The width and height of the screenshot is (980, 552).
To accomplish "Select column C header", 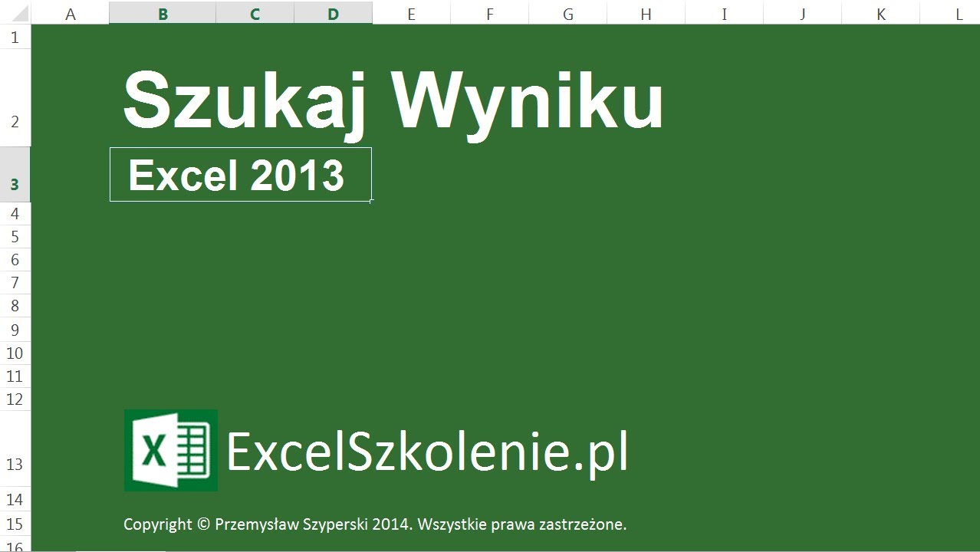I will (x=255, y=13).
